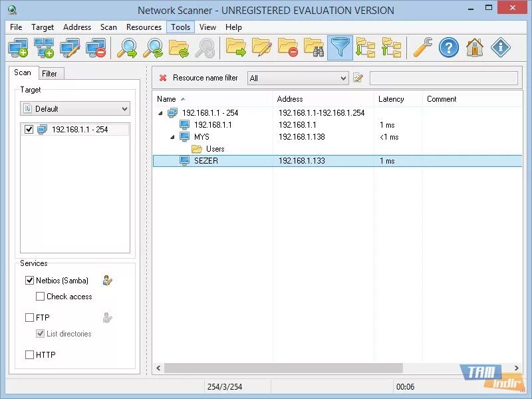Viewport: 532px width, 399px height.
Task: Click the application icon in title bar
Action: click(x=12, y=10)
